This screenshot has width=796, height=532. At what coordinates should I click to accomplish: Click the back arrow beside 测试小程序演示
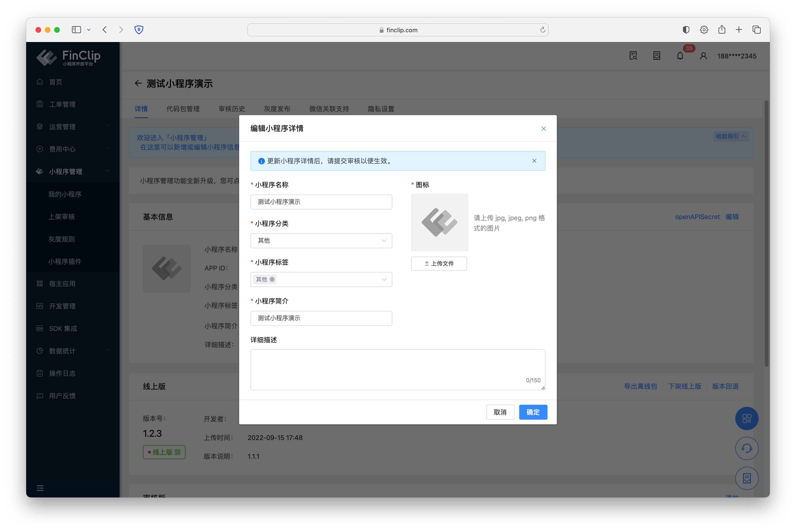pyautogui.click(x=138, y=83)
